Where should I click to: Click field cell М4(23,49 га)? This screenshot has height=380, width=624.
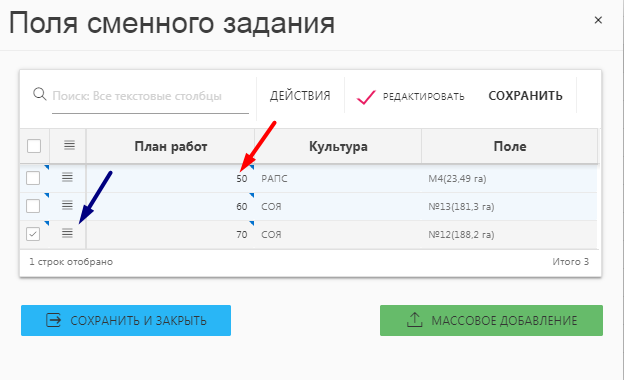[509, 179]
